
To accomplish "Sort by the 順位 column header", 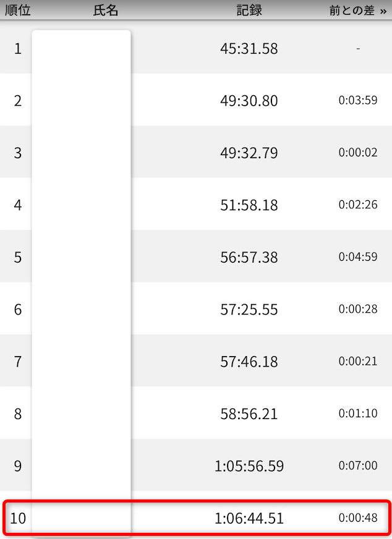I will (17, 11).
